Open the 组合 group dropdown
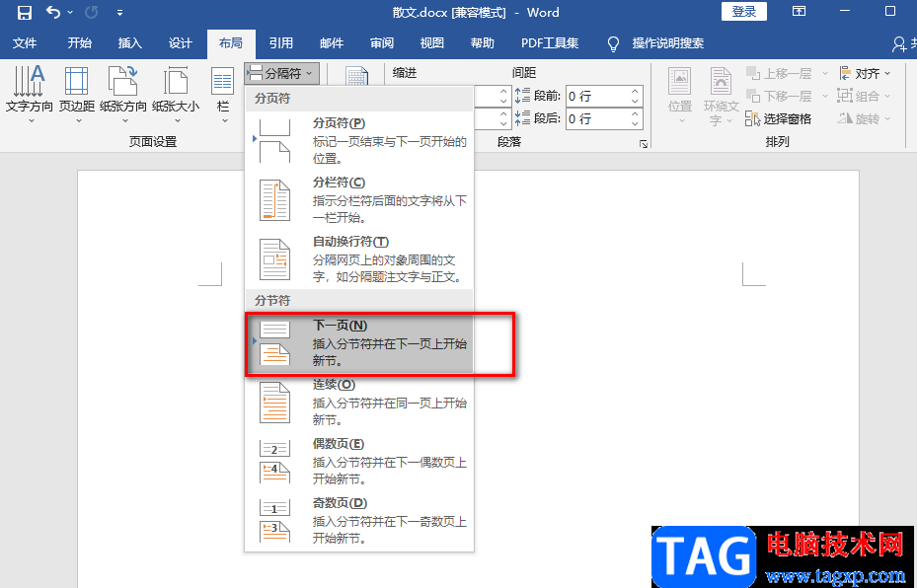 (865, 96)
